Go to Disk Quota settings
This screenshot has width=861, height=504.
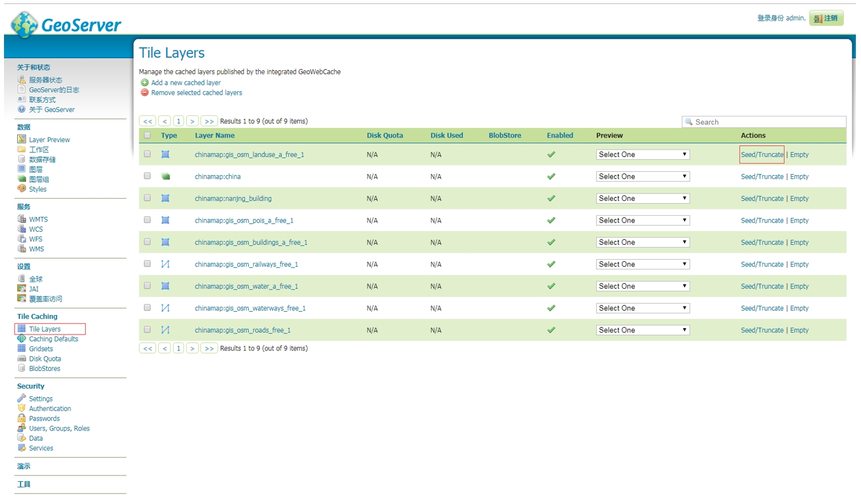(45, 359)
